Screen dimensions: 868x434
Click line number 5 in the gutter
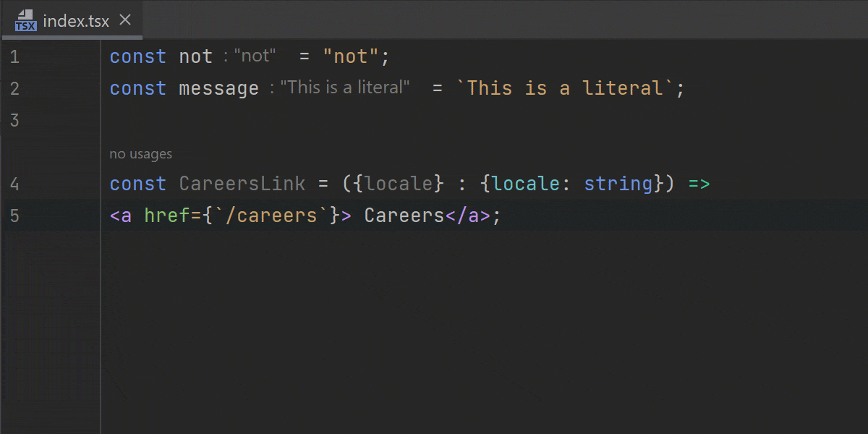(x=14, y=216)
